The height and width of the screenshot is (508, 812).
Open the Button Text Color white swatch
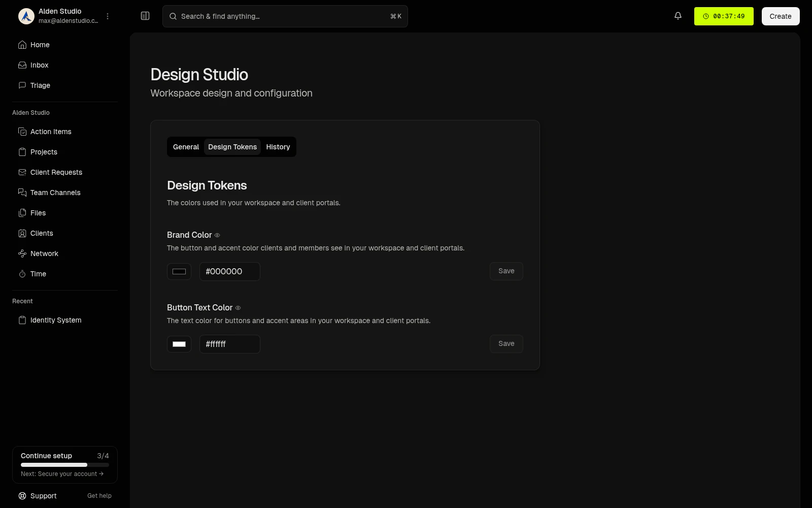[179, 344]
